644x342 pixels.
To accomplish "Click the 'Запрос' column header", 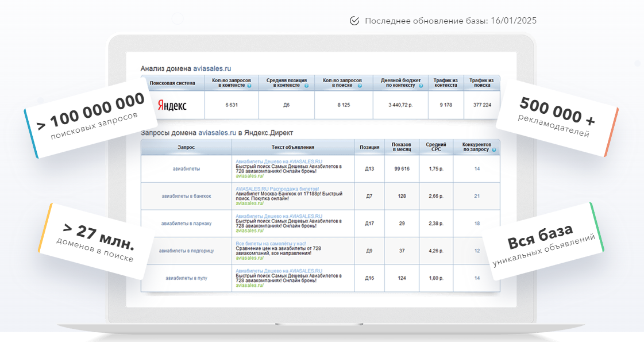I will [x=186, y=147].
